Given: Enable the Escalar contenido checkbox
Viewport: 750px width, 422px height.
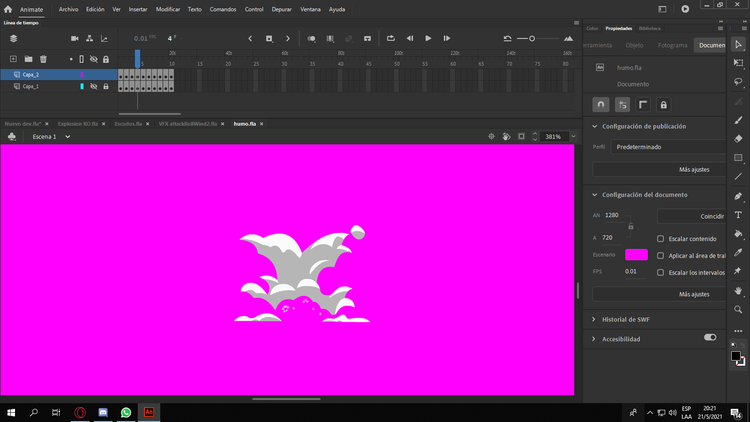Looking at the screenshot, I should (661, 238).
